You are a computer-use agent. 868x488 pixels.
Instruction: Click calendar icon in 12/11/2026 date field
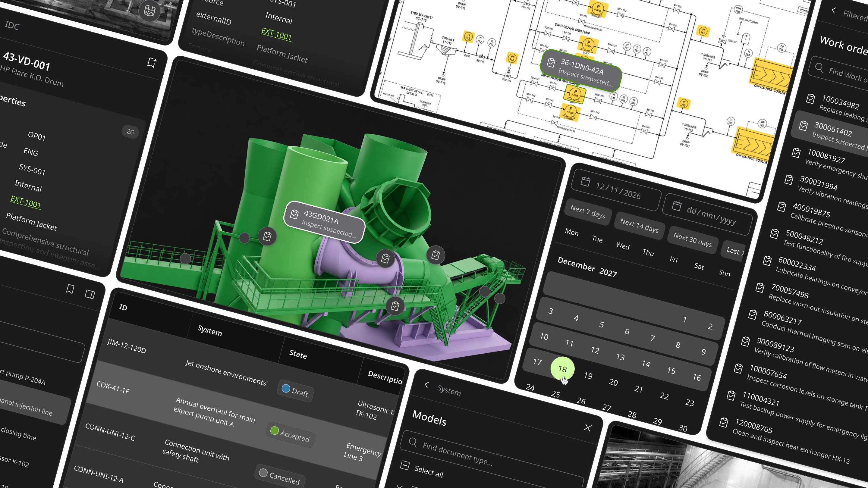click(585, 182)
